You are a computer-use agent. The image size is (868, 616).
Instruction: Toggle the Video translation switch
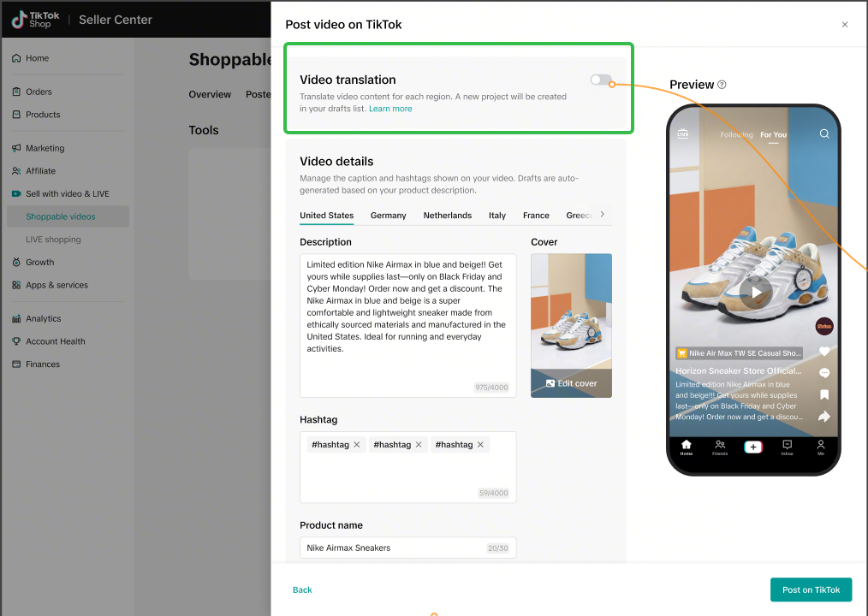click(x=601, y=80)
